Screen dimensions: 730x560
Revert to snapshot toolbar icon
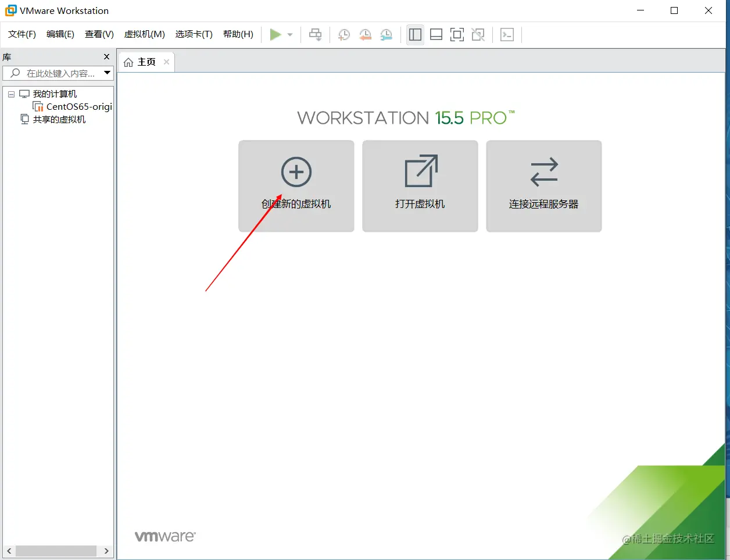[365, 35]
